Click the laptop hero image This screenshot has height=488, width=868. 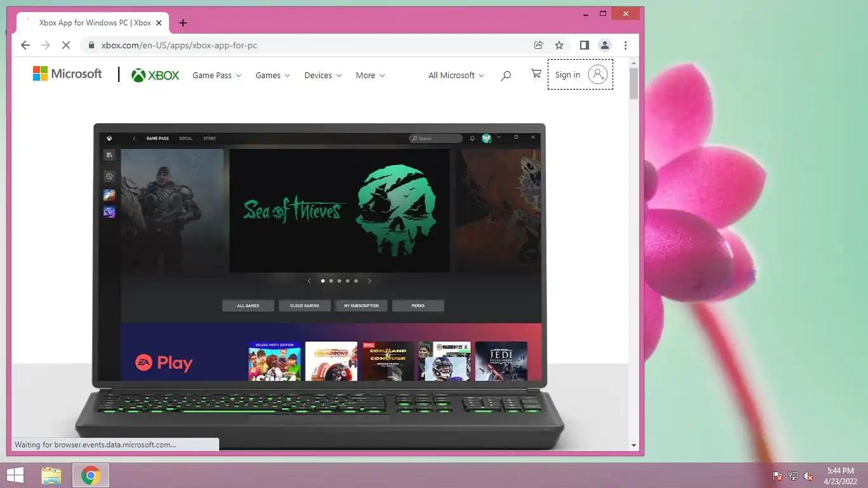[x=320, y=286]
